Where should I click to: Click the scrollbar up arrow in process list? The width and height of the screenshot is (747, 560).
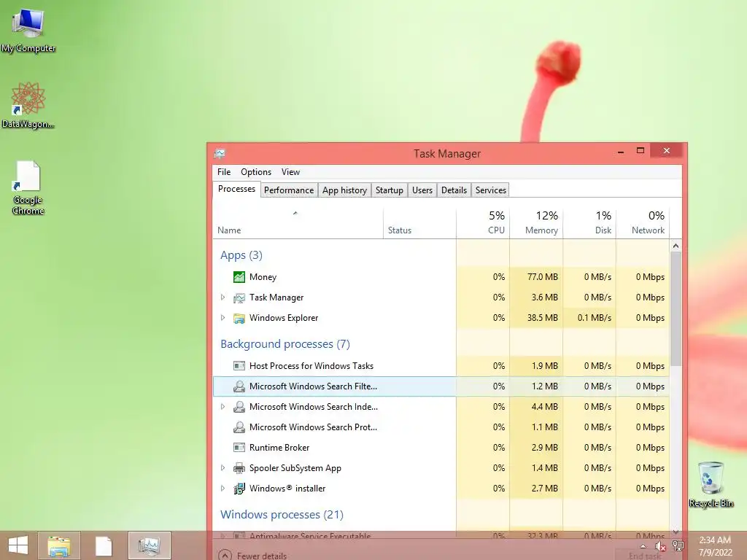point(676,246)
